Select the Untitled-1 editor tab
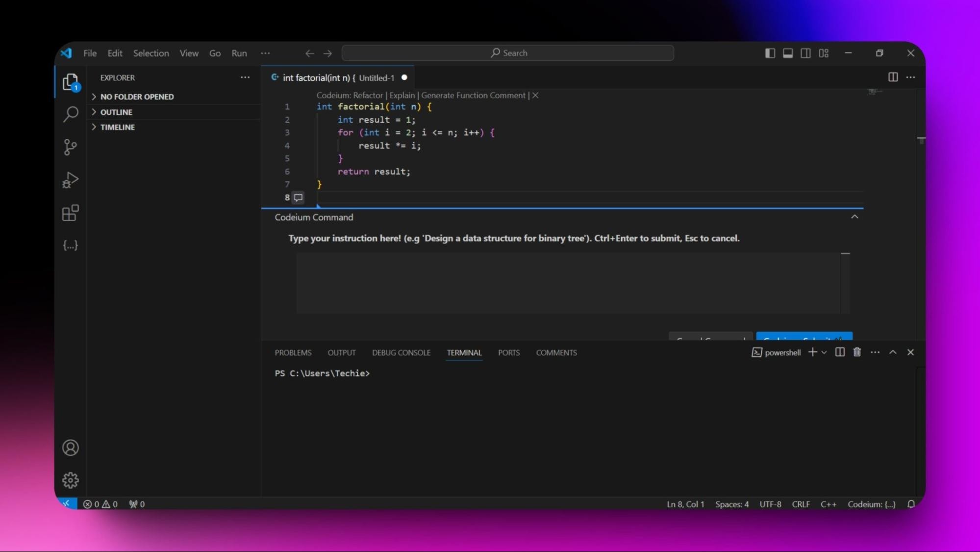 pyautogui.click(x=338, y=78)
